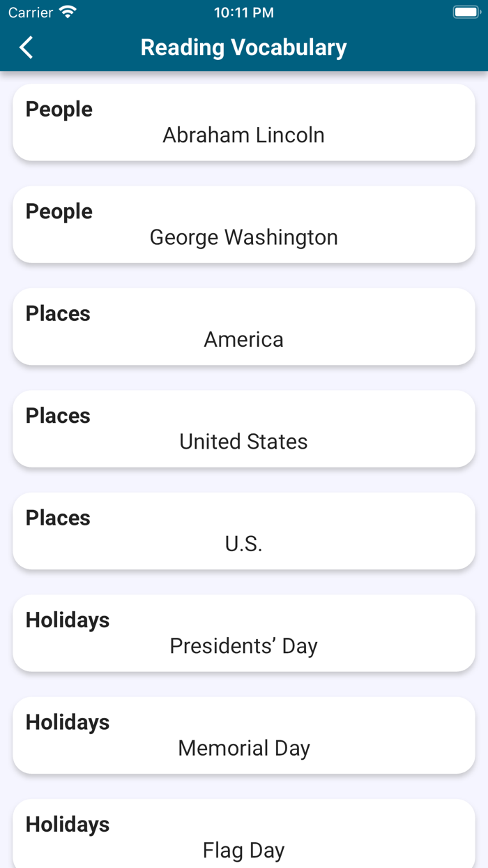Tap the People label on Lincoln's card
The height and width of the screenshot is (868, 488).
click(59, 109)
